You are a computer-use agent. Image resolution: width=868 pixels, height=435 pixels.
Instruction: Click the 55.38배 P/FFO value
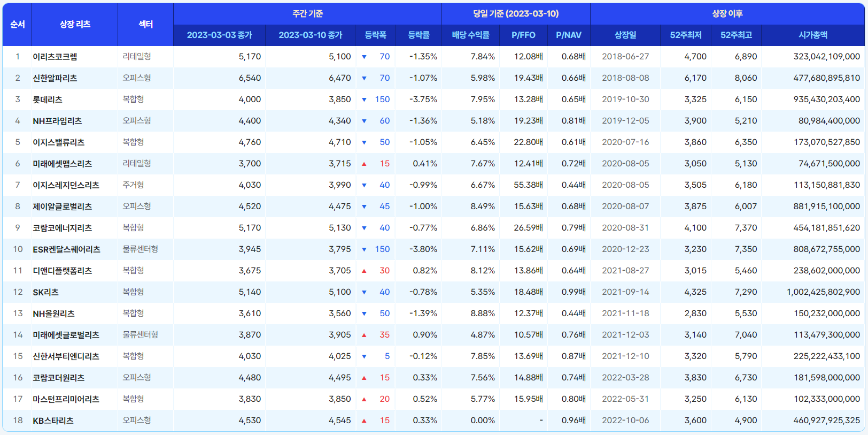(528, 185)
